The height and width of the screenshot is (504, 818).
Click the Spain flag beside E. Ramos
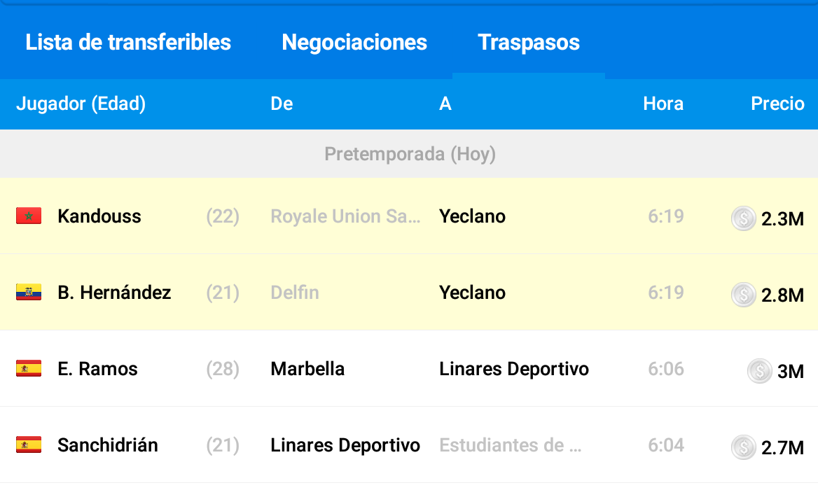[29, 368]
